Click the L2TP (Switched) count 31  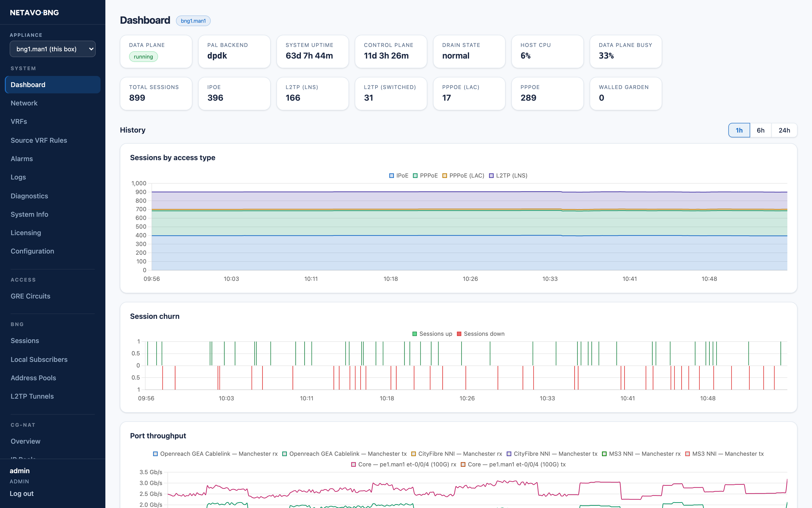click(368, 98)
